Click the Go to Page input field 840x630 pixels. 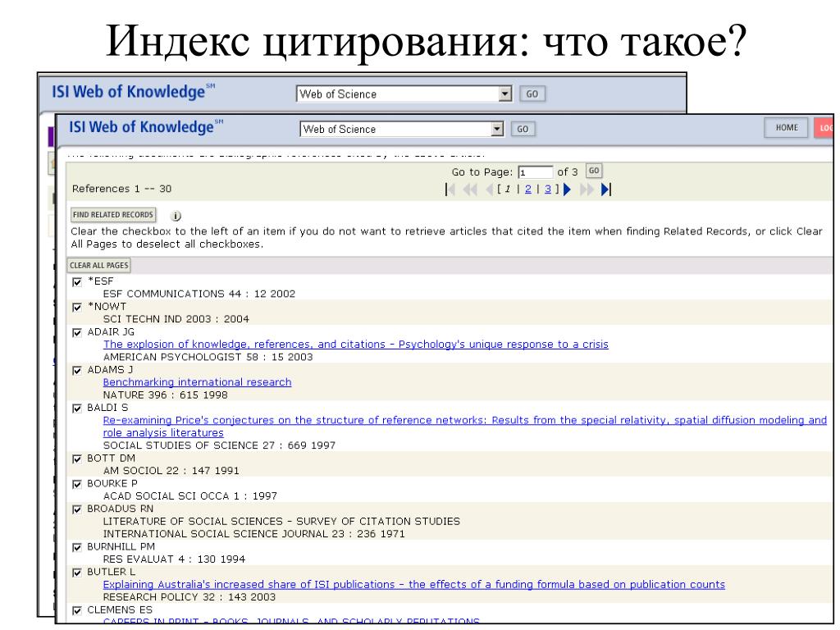(535, 172)
